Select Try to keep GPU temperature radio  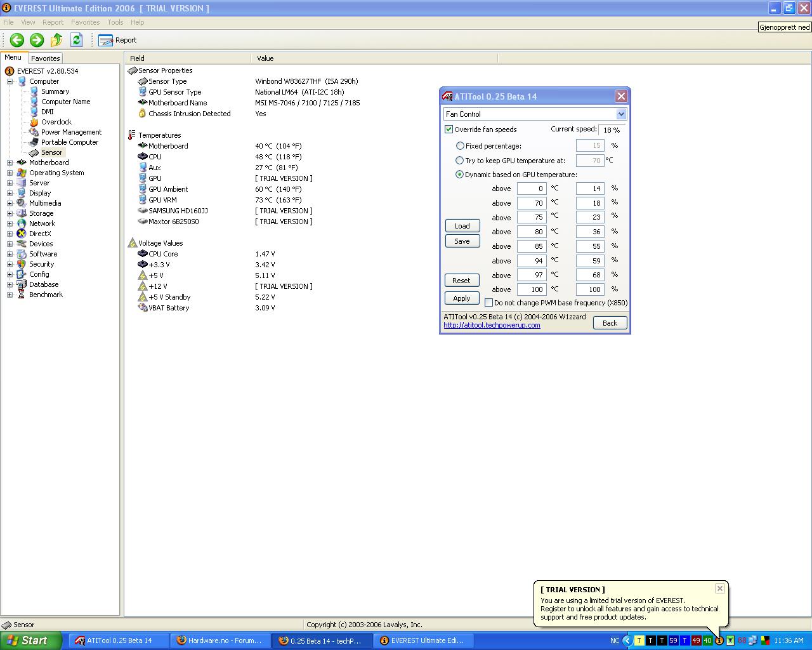460,161
